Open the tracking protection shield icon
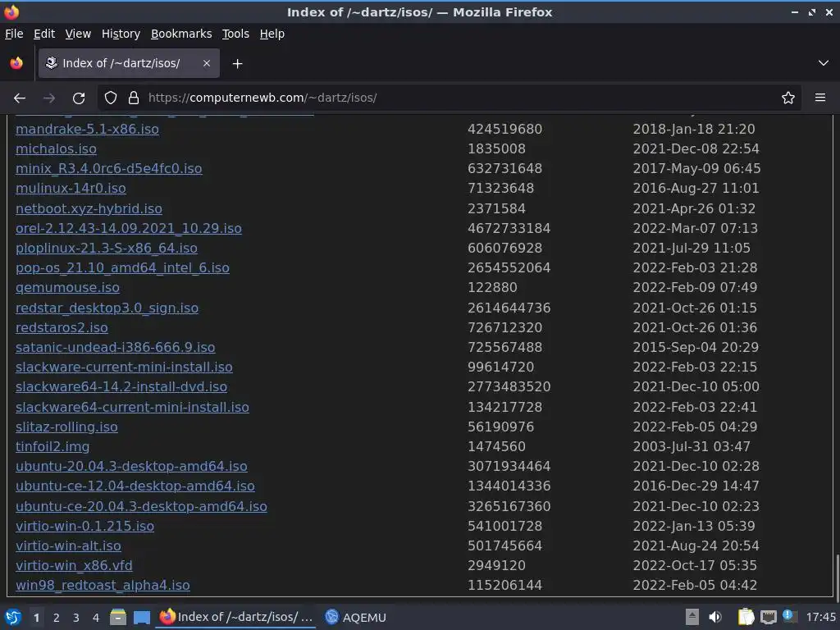The image size is (840, 630). 111,98
